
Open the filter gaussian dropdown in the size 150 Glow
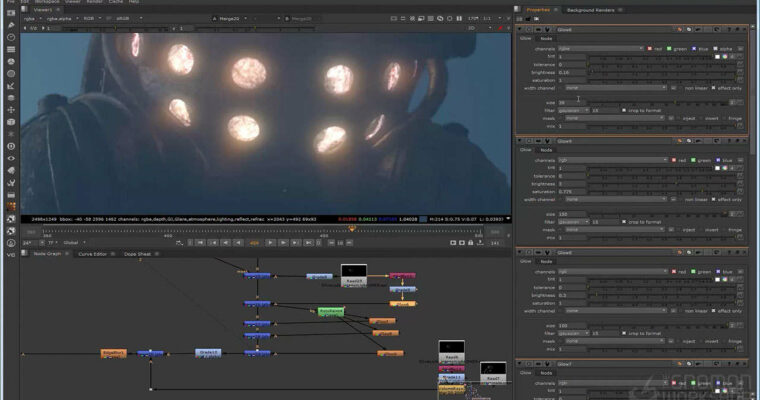click(573, 222)
